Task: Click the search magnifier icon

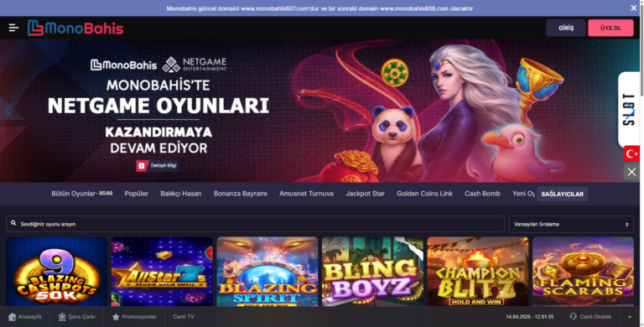Action: (13, 223)
